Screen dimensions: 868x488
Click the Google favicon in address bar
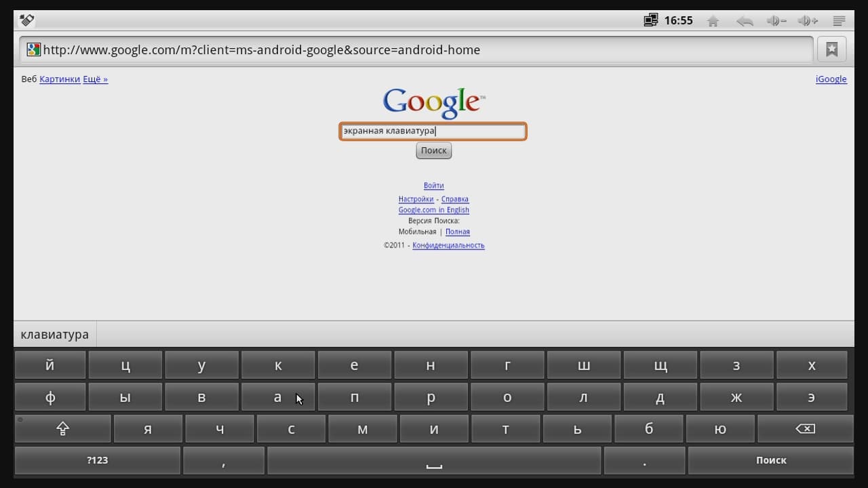[33, 49]
